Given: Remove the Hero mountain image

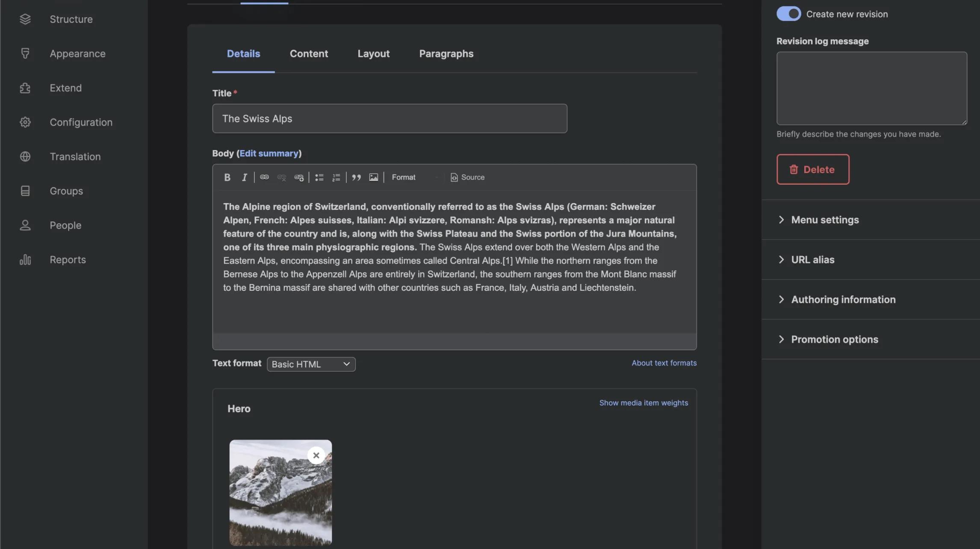Looking at the screenshot, I should click(316, 455).
